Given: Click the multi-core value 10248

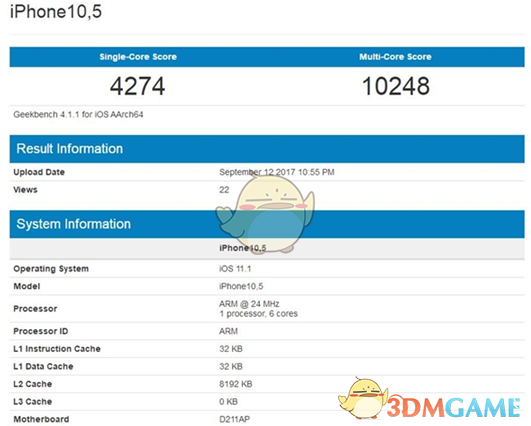Looking at the screenshot, I should point(396,86).
